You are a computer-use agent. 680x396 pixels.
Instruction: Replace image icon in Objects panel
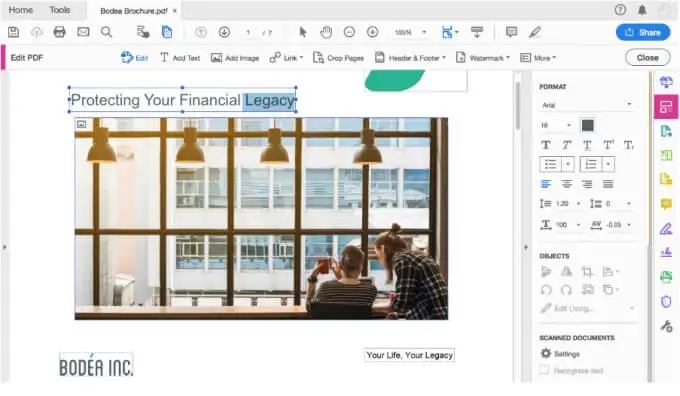[587, 290]
